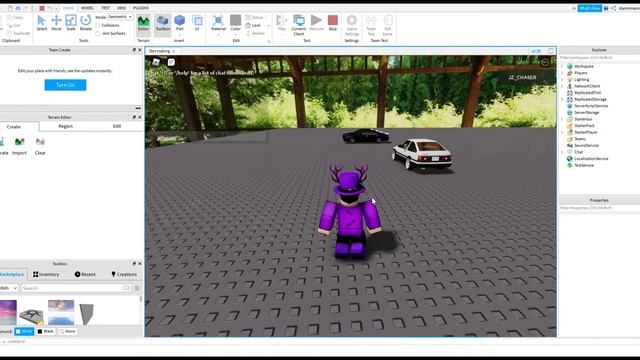Open the Edit tab in Terrain Editor
The image size is (640, 360).
(x=117, y=127)
